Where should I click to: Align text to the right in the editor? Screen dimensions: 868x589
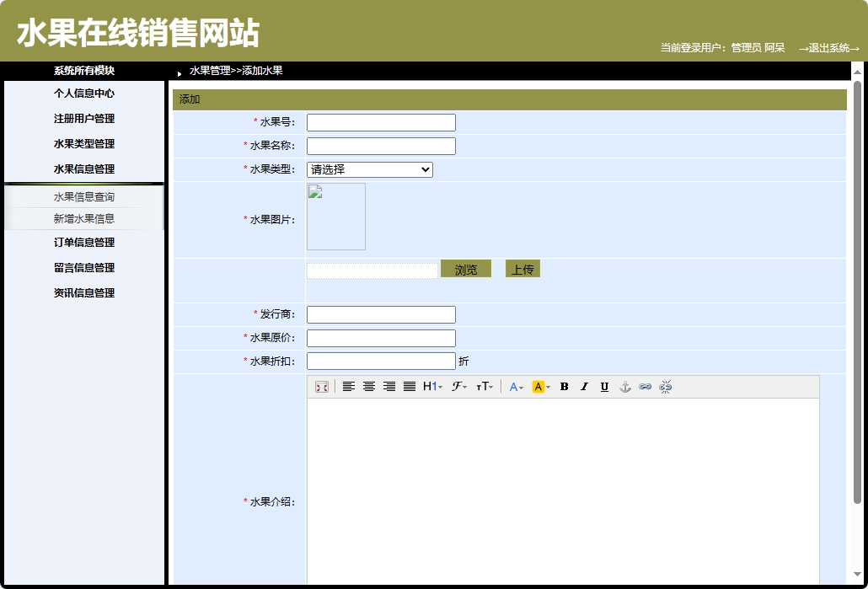(x=388, y=387)
